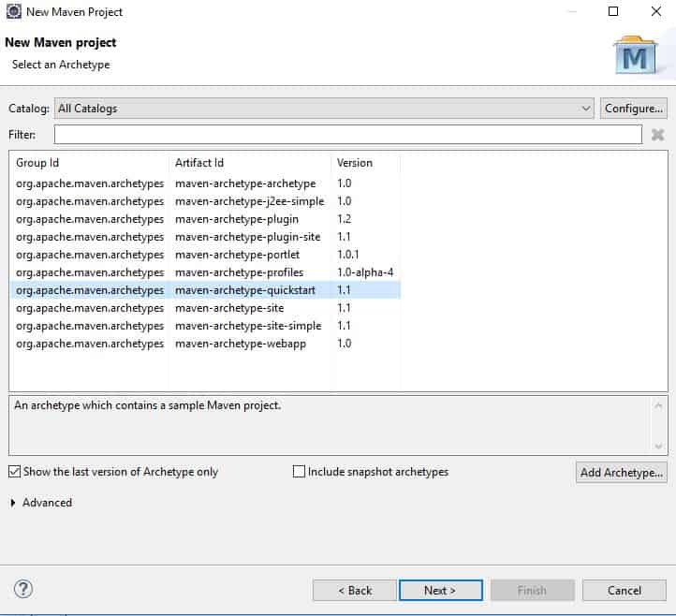
Task: Click the Configure... button
Action: coord(633,109)
